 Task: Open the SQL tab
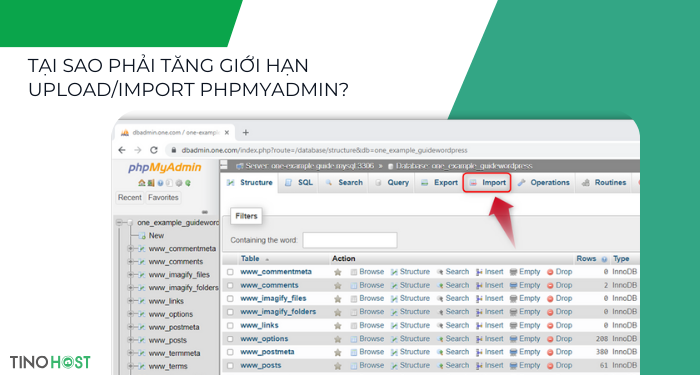click(299, 183)
